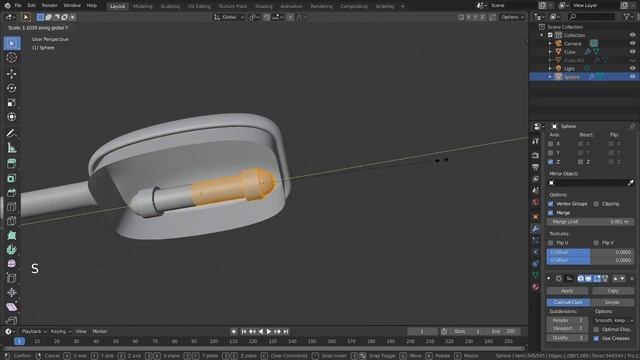Switch to the Shading workspace tab

click(263, 6)
